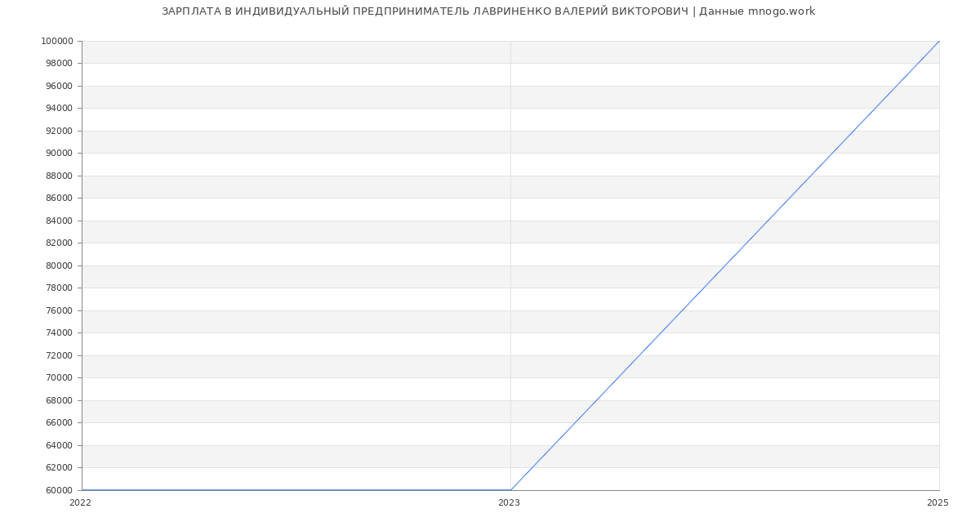Click the 90000 y-axis tick label
This screenshot has width=980, height=531.
click(x=59, y=154)
